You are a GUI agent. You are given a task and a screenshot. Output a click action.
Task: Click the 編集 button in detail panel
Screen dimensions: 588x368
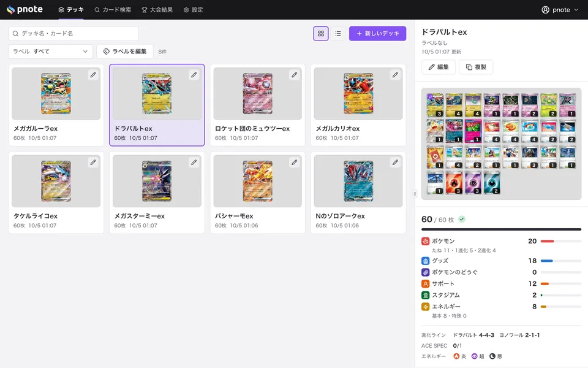click(x=439, y=67)
